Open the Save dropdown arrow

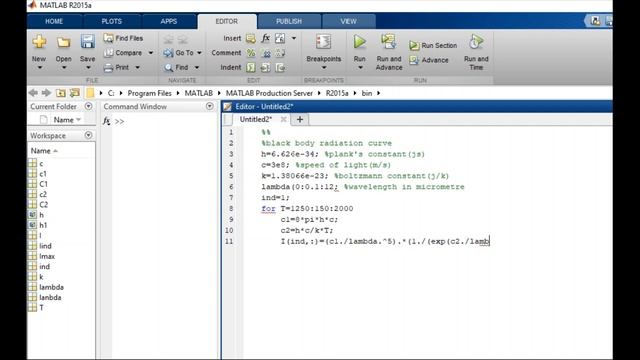coord(88,67)
